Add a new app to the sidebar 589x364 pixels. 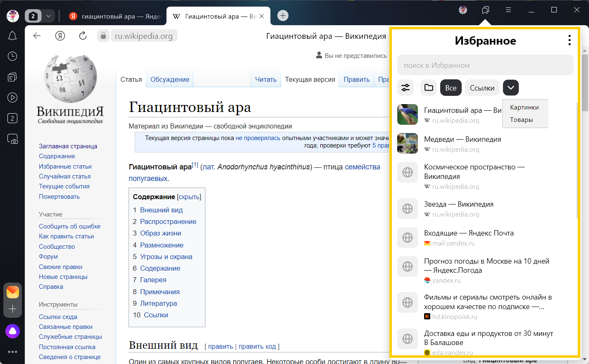[13, 309]
